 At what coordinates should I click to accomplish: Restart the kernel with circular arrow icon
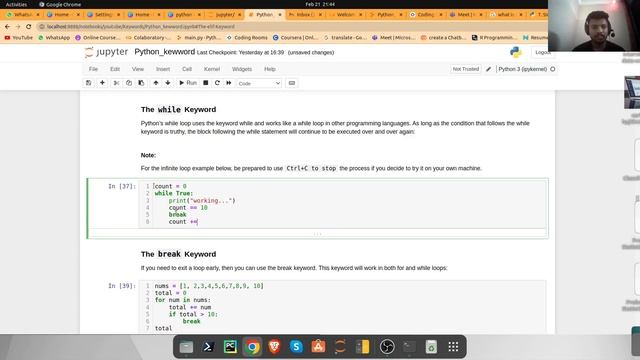pyautogui.click(x=217, y=83)
